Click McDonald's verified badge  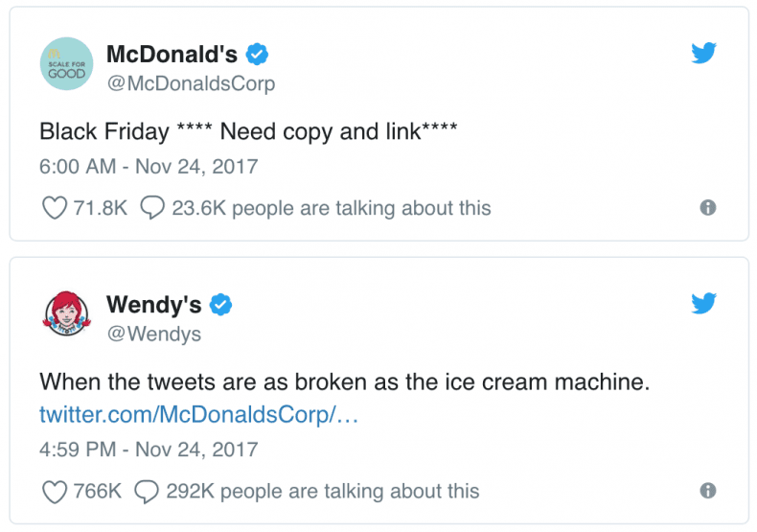coord(258,54)
